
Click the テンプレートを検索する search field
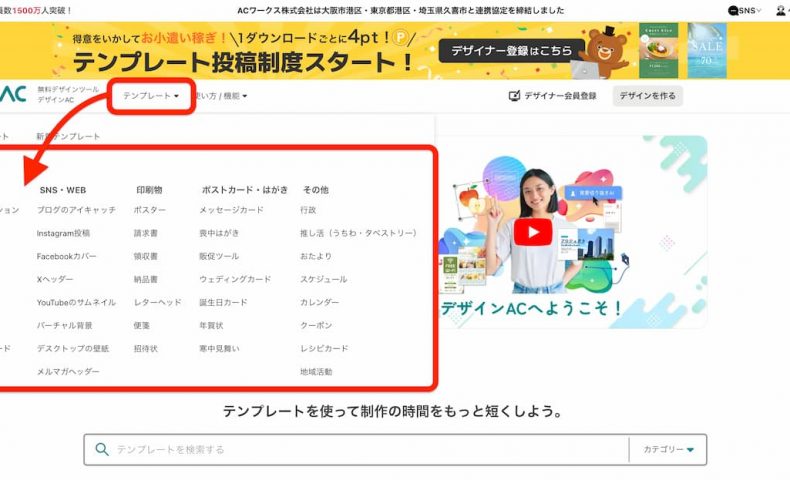[x=360, y=450]
